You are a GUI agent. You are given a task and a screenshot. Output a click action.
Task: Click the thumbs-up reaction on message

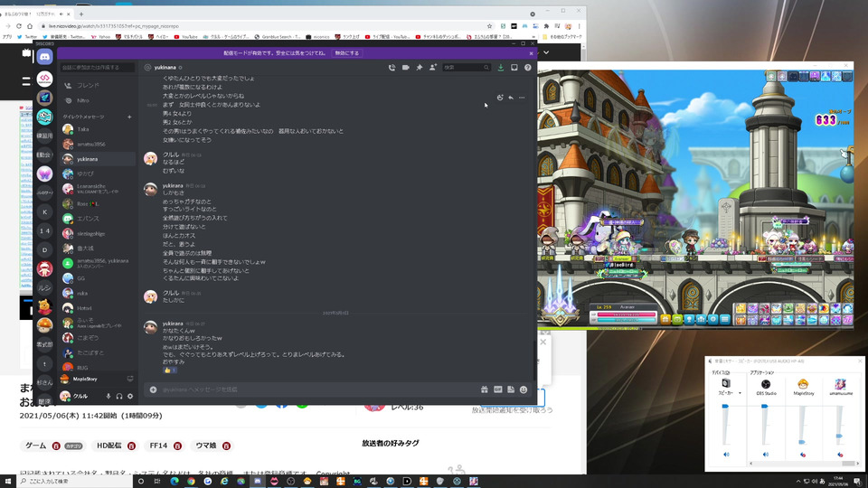(x=170, y=371)
